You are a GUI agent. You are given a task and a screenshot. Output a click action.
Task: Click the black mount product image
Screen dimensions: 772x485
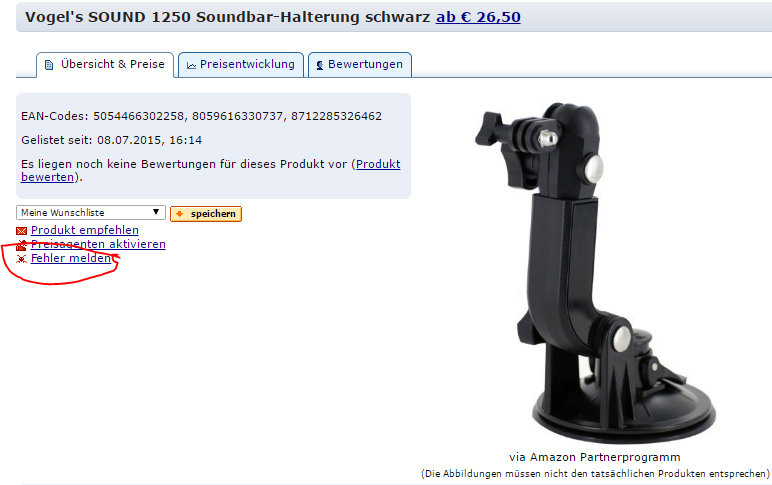595,273
